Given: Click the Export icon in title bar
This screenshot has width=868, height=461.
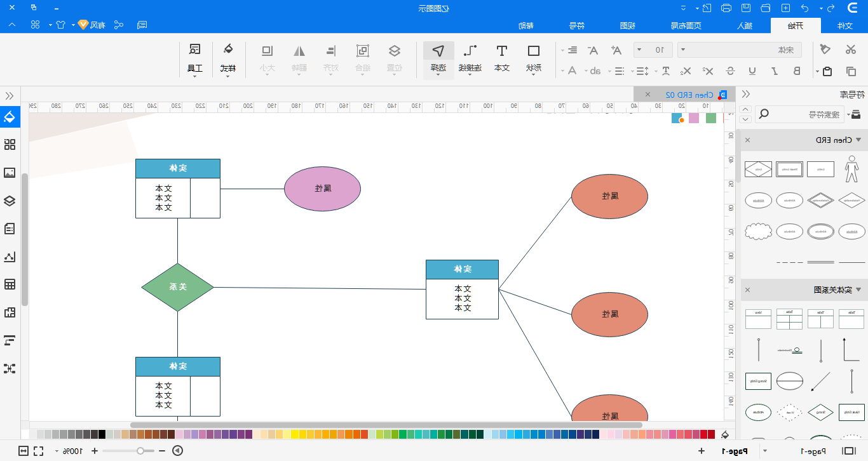Looking at the screenshot, I should [706, 8].
